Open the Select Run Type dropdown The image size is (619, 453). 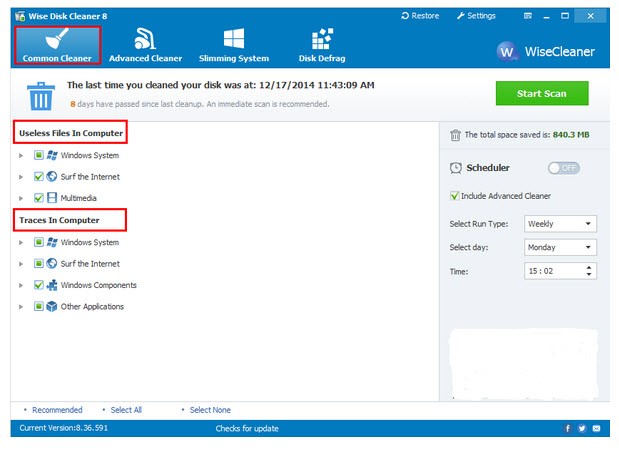(x=560, y=224)
